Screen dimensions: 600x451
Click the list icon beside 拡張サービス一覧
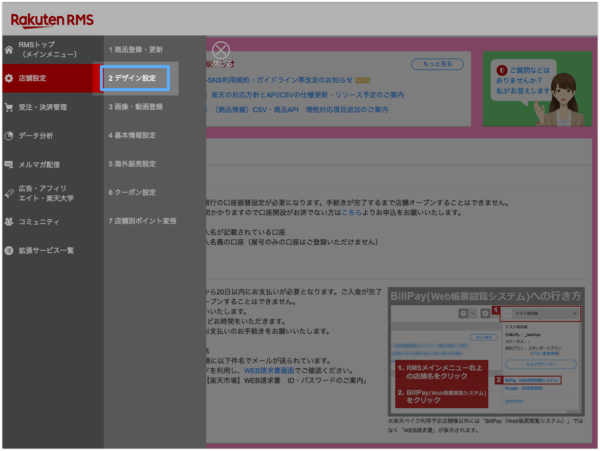(x=9, y=251)
